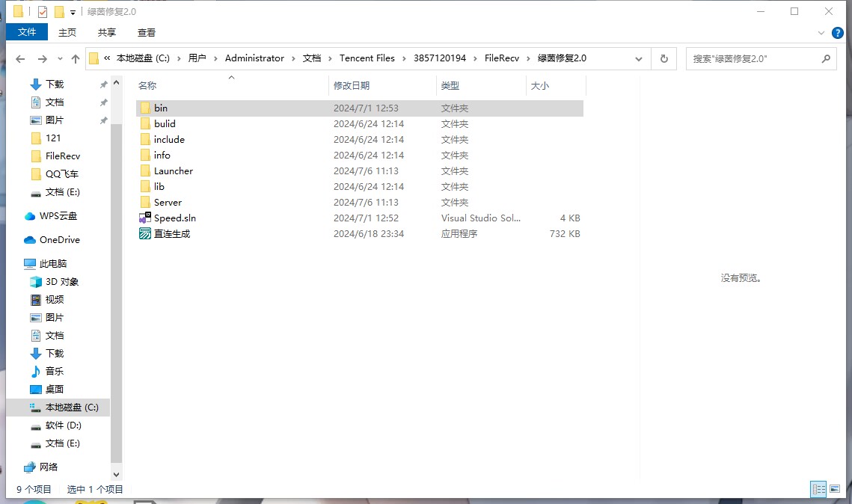The width and height of the screenshot is (852, 504).
Task: Open the Help question mark icon
Action: (x=838, y=33)
